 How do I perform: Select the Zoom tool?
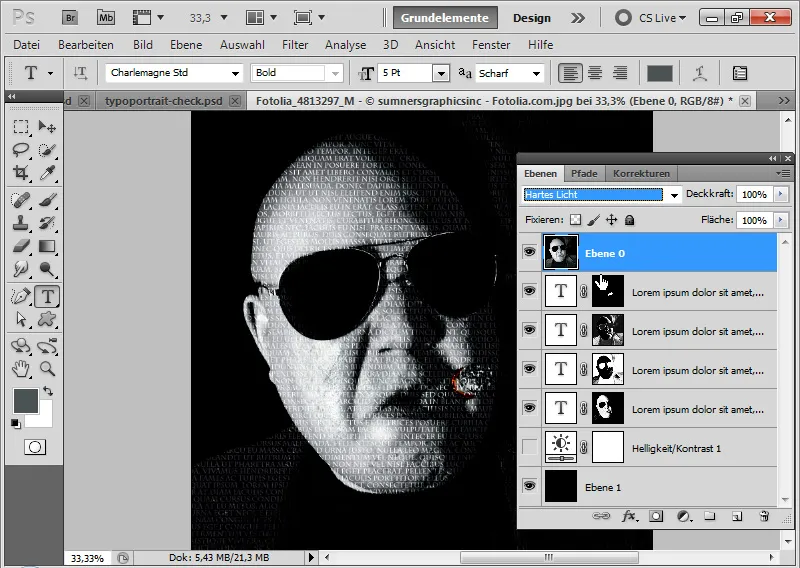47,368
